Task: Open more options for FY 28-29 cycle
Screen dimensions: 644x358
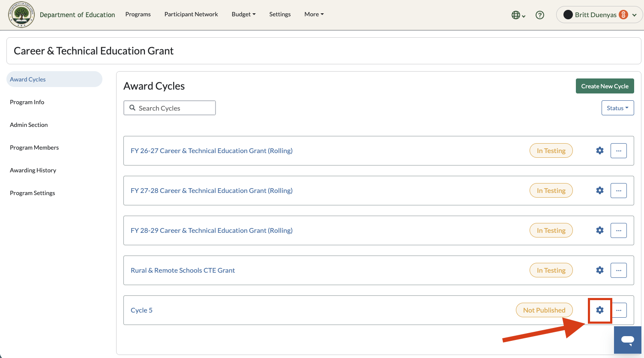Action: (x=619, y=230)
